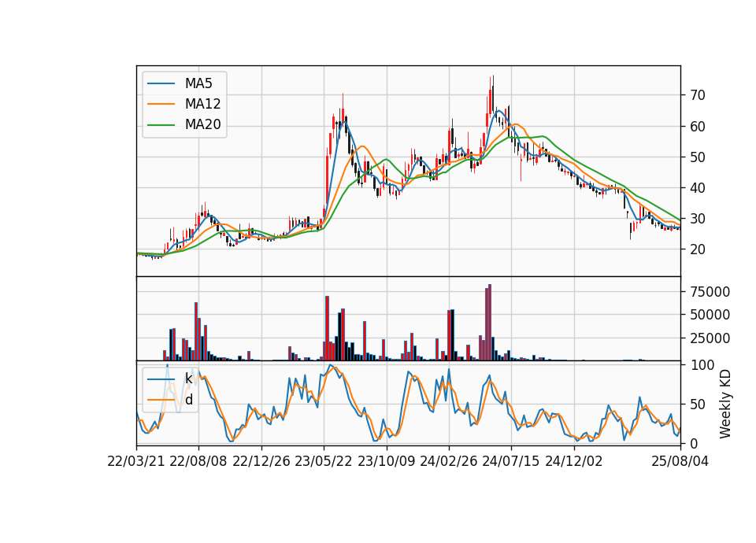Click the 22/12/26 date tick label
Viewport: 756px width, 543px height.
tap(261, 461)
